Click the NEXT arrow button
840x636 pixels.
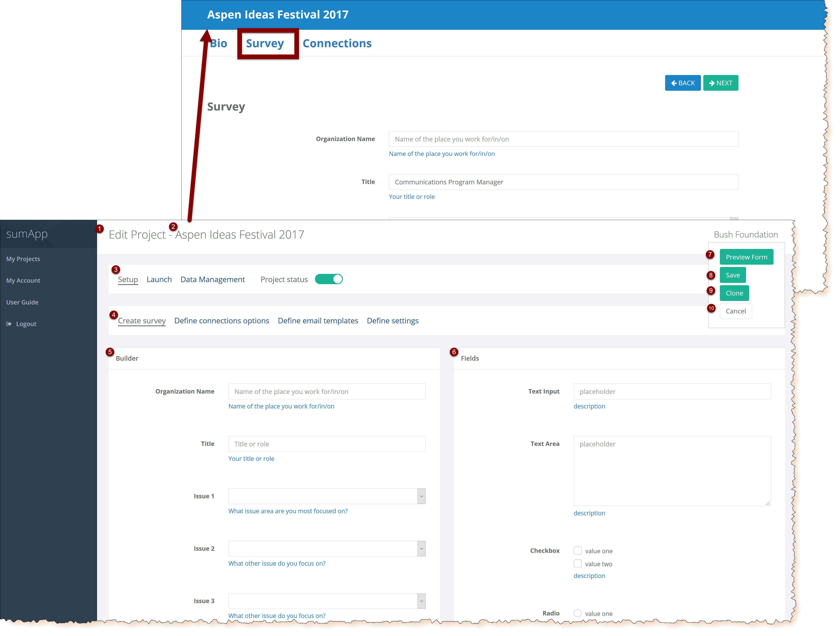tap(720, 83)
